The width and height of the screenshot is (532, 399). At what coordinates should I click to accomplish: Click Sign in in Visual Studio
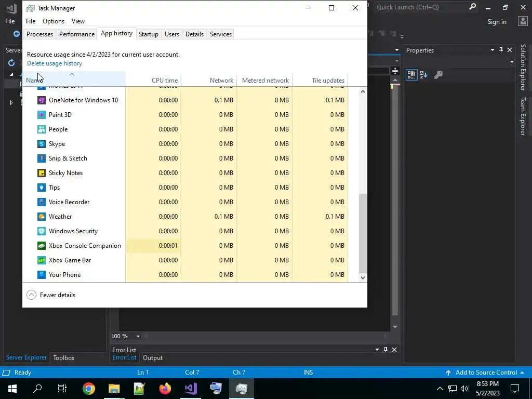(x=497, y=22)
